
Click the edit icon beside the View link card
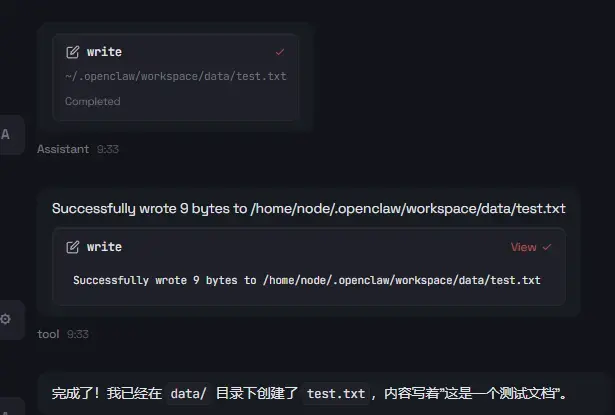tap(72, 247)
